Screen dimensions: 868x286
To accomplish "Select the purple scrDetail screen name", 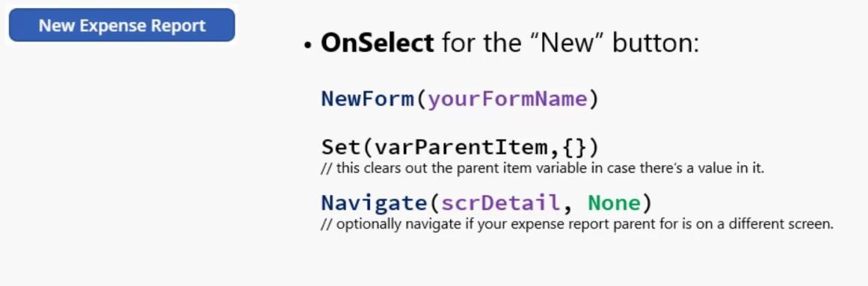I will click(x=500, y=203).
